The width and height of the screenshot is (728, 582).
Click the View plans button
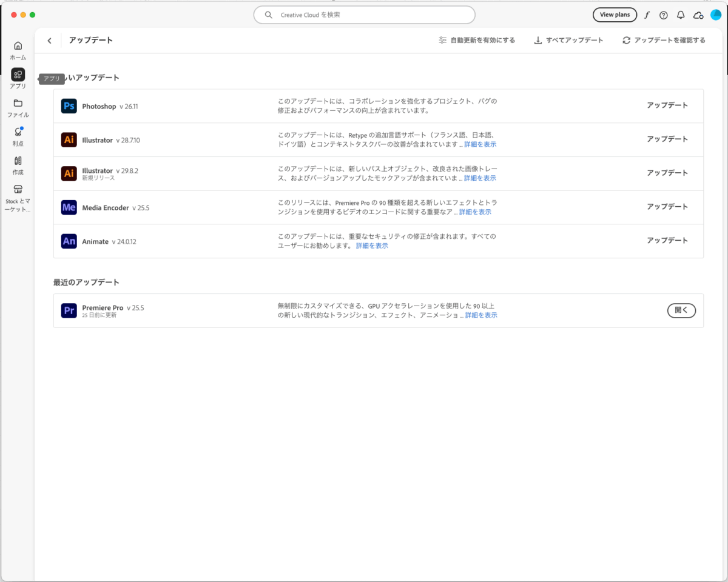tap(615, 15)
